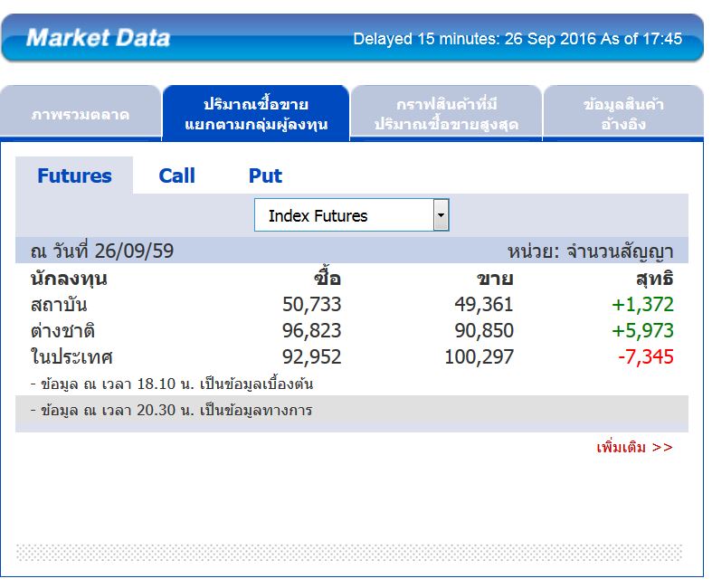
Task: Go to the ข้อมูลสินค้าอ้างอิง tab
Action: [x=623, y=115]
